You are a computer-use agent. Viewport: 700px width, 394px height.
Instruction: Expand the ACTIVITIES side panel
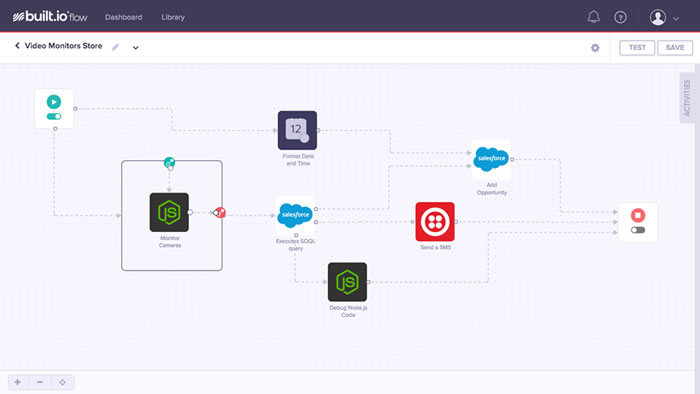(687, 98)
